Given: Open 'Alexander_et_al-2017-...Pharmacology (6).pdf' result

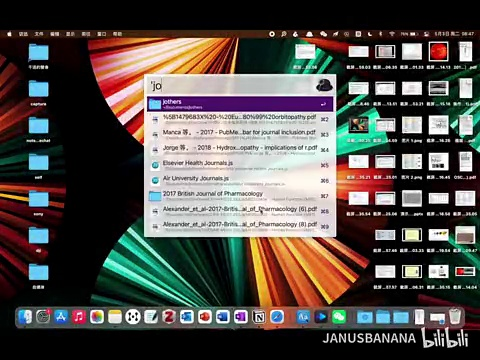Looking at the screenshot, I should (x=240, y=211).
